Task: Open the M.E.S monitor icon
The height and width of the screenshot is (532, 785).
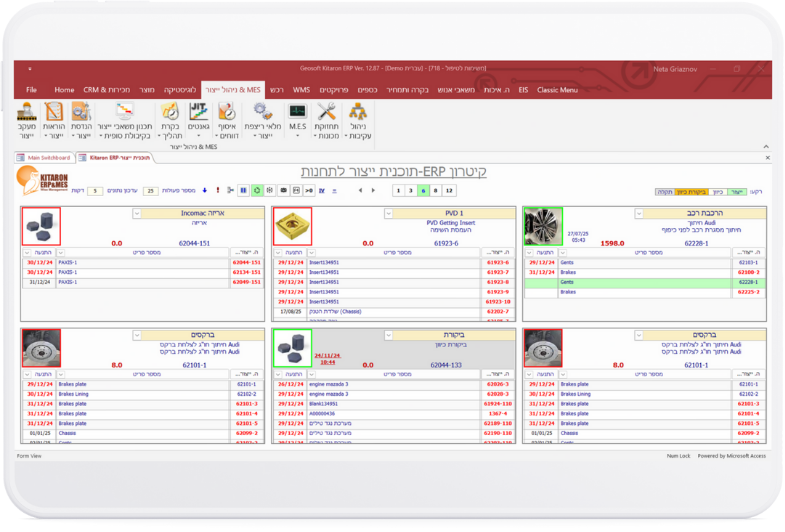Action: pos(297,121)
